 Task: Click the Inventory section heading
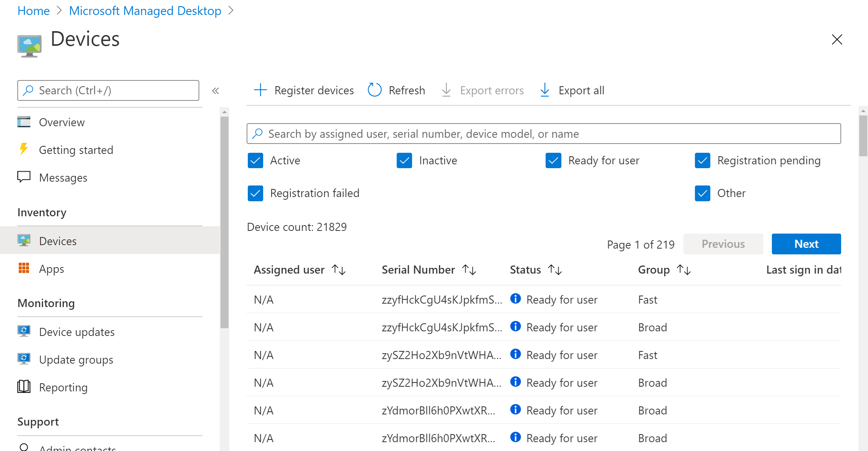42,212
